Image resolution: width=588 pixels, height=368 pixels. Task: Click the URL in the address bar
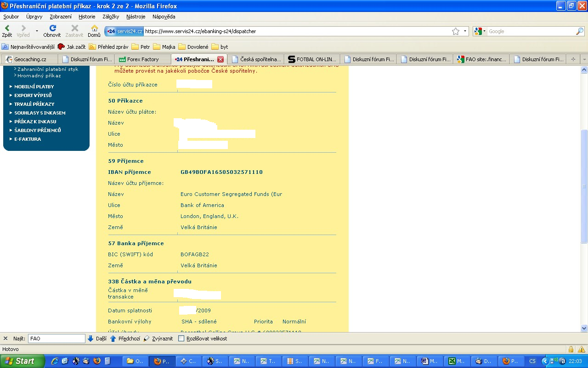point(200,31)
